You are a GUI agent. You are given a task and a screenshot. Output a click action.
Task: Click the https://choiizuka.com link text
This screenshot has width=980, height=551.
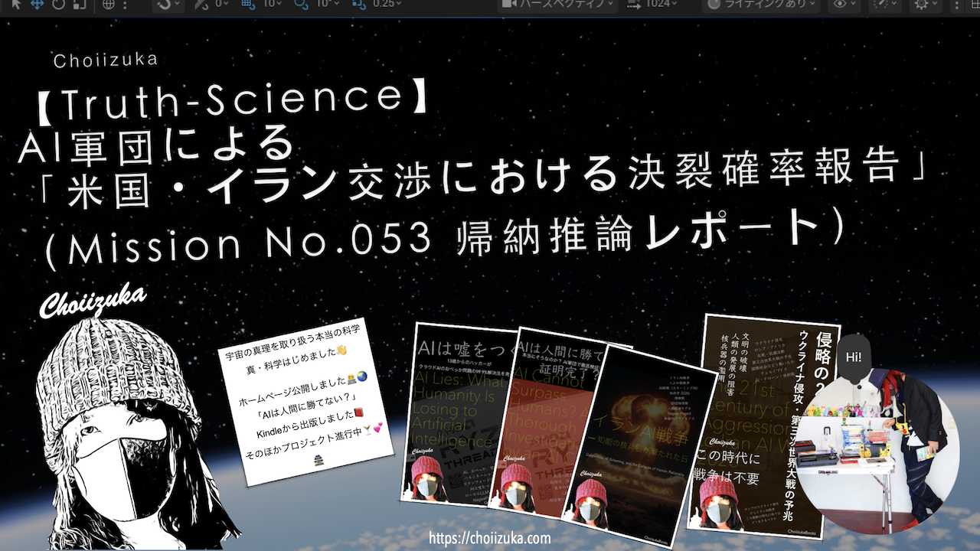[x=490, y=538]
